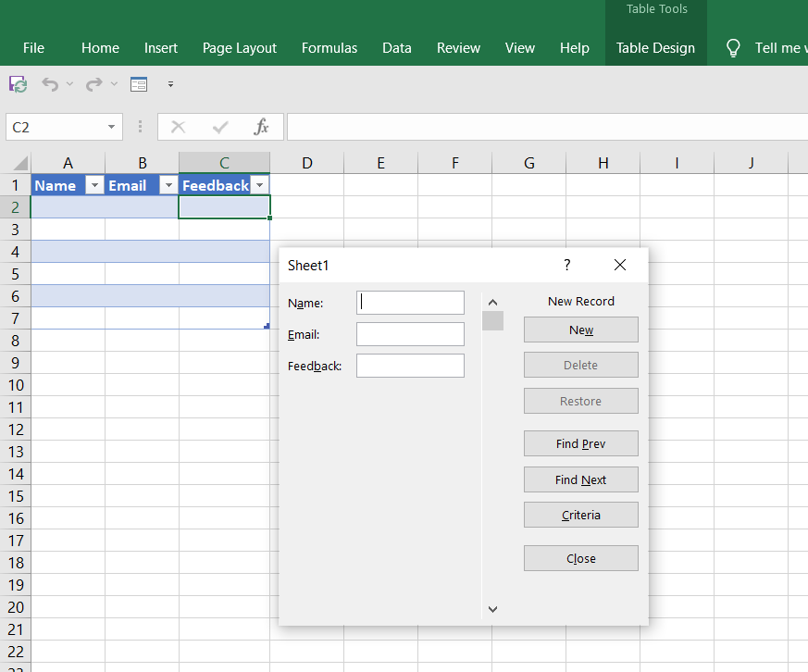Switch to the Home tab

(x=101, y=48)
